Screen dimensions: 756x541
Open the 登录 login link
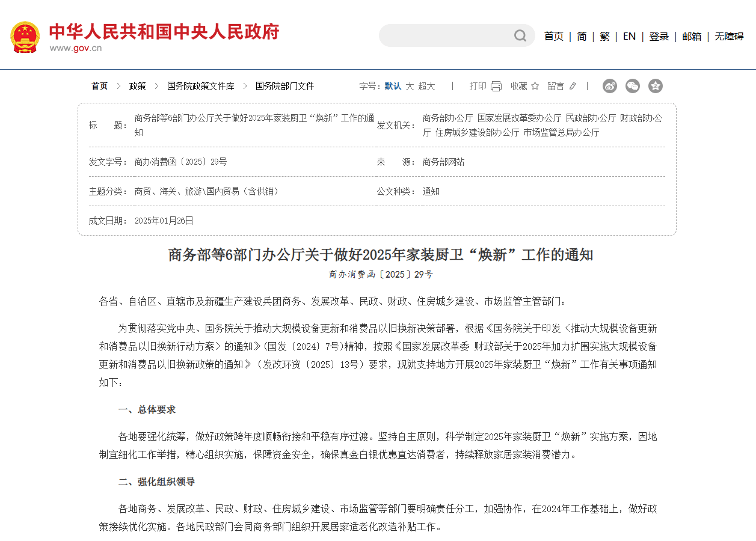tap(659, 36)
